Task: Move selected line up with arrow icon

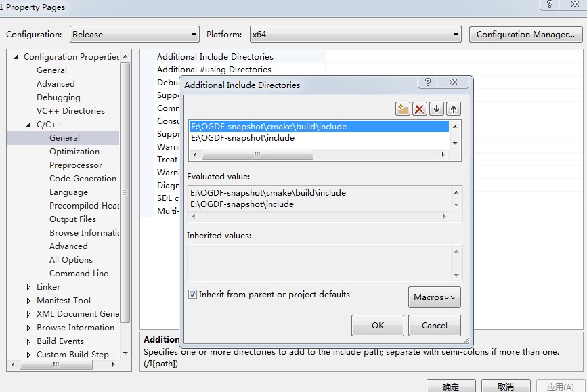Action: [x=454, y=109]
